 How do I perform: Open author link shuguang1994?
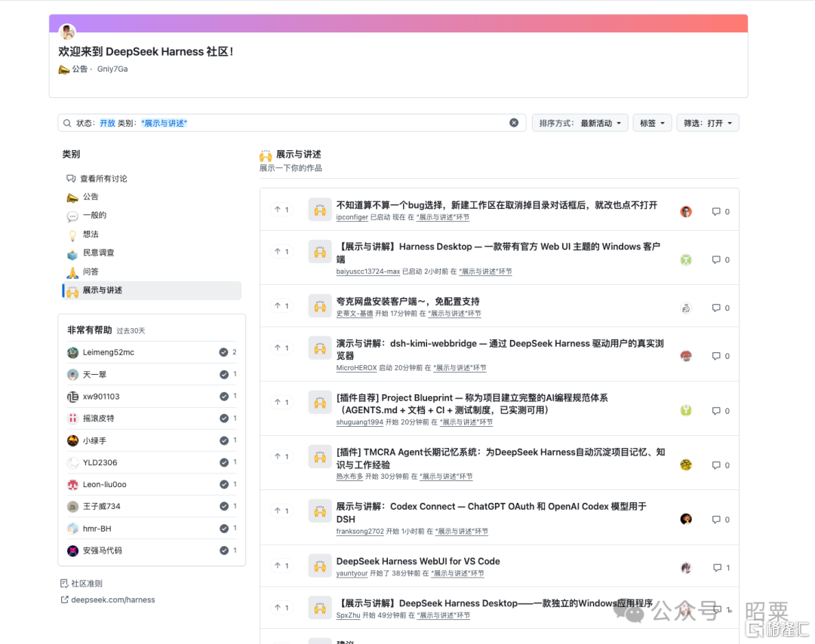click(x=360, y=422)
